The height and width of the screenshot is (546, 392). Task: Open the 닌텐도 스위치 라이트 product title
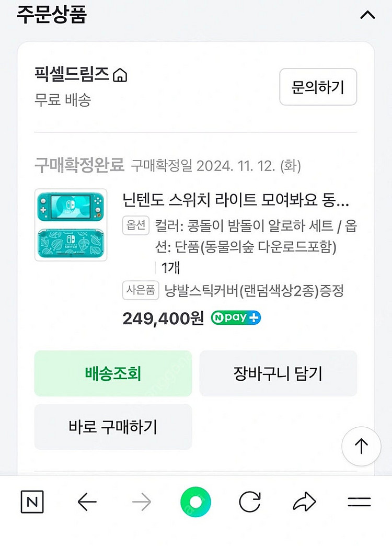point(235,200)
